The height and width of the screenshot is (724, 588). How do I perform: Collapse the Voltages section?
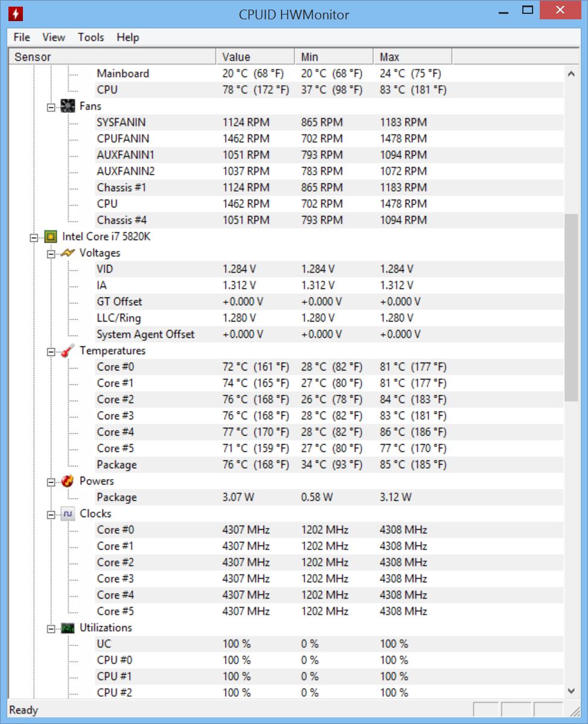click(51, 253)
